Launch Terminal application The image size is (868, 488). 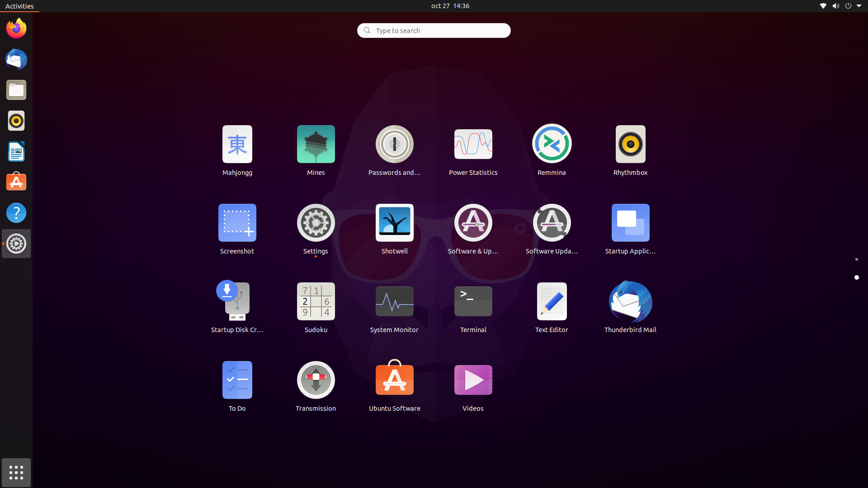[473, 301]
